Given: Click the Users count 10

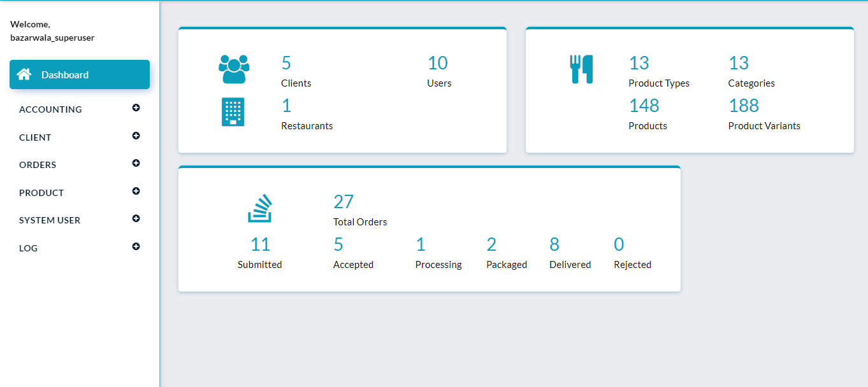Looking at the screenshot, I should tap(438, 63).
